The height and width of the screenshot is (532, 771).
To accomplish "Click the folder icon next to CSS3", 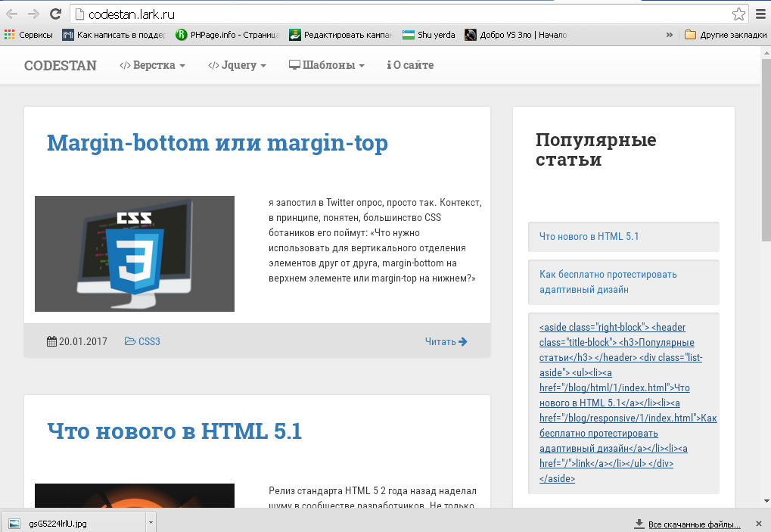I will tap(130, 341).
